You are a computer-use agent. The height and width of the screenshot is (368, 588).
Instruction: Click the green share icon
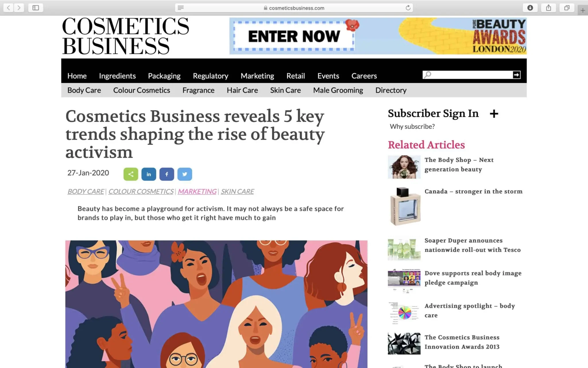point(131,174)
